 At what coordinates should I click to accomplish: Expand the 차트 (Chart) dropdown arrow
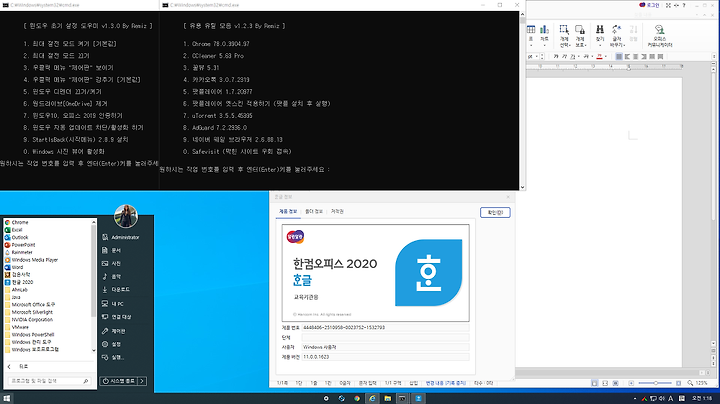pos(544,45)
